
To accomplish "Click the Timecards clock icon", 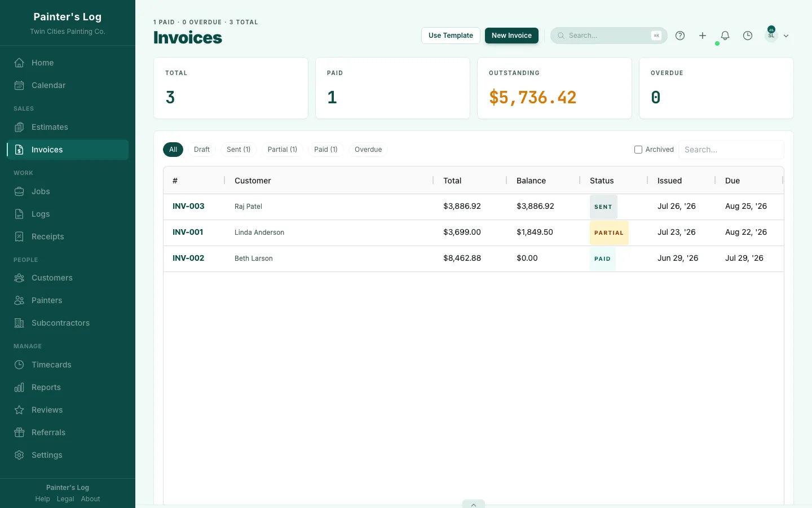I will tap(19, 365).
